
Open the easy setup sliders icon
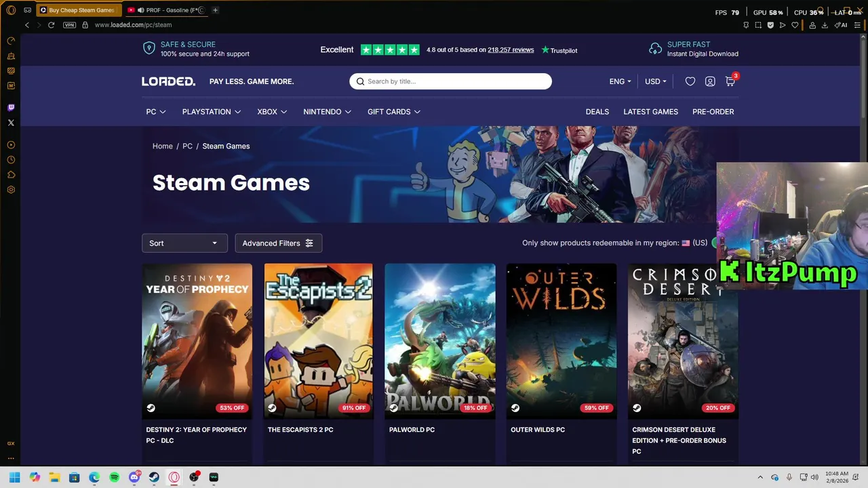(x=859, y=25)
